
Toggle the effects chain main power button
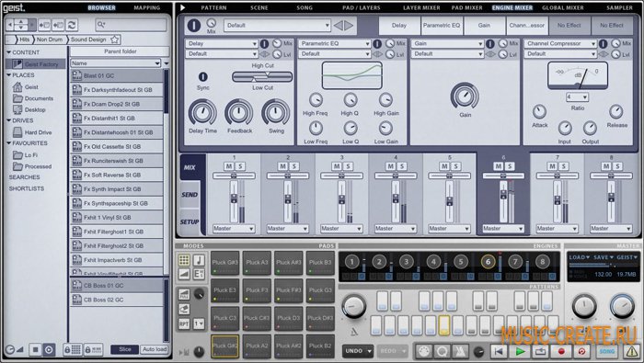194,26
